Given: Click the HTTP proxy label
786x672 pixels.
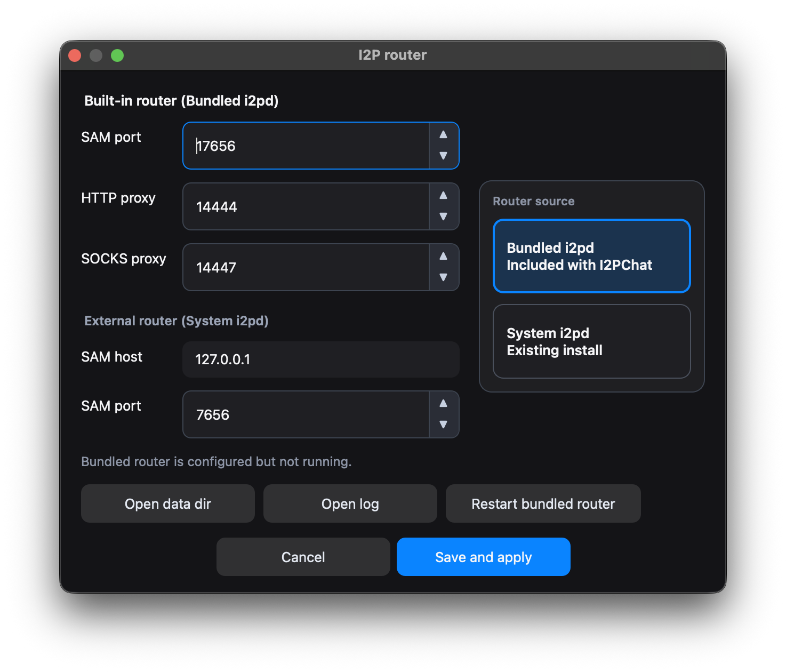Looking at the screenshot, I should pos(118,198).
